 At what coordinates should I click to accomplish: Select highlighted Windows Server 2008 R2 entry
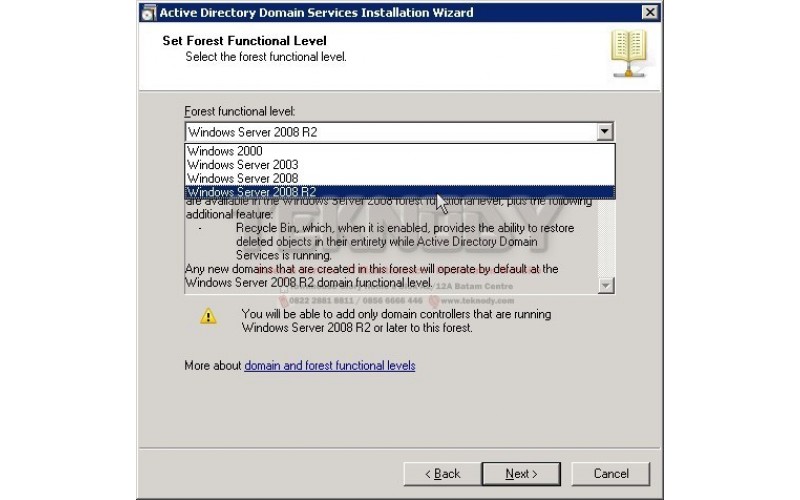(399, 192)
